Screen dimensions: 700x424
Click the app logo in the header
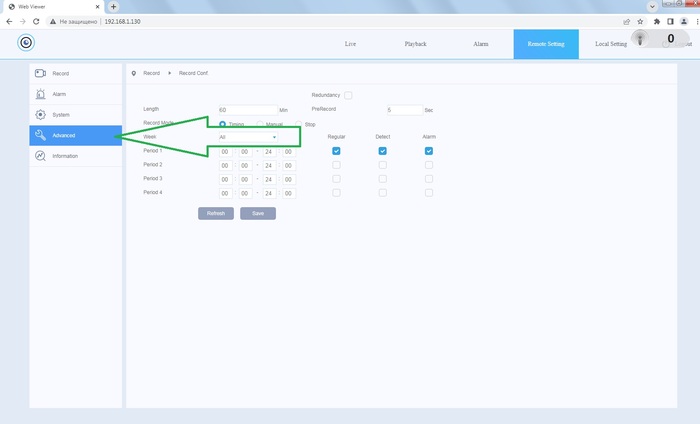click(27, 42)
